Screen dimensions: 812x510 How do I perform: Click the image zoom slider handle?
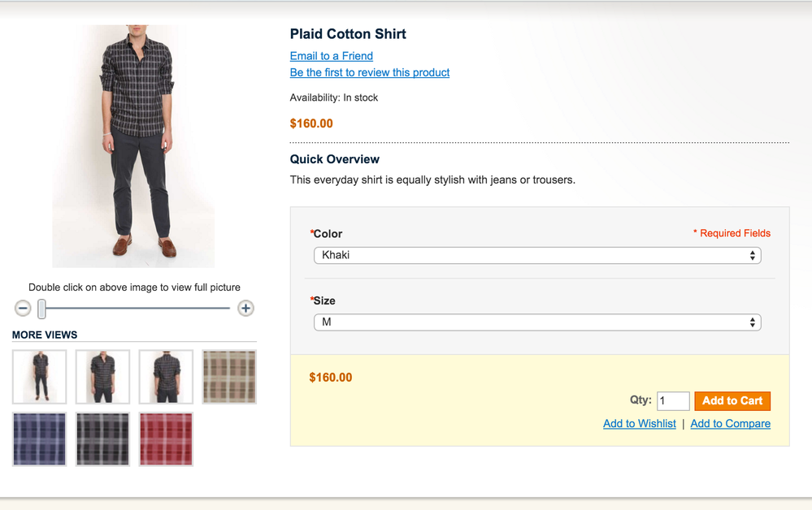[x=41, y=309]
